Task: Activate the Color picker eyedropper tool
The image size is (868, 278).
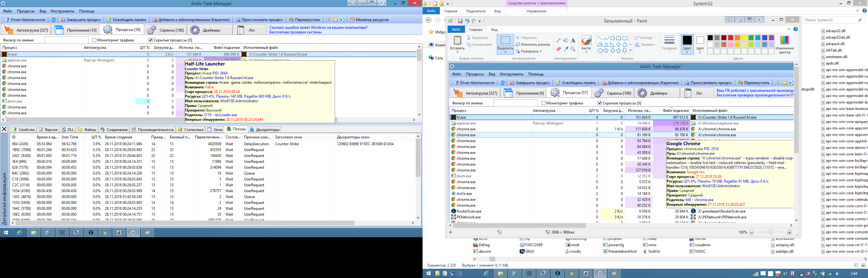Action: pyautogui.click(x=566, y=49)
